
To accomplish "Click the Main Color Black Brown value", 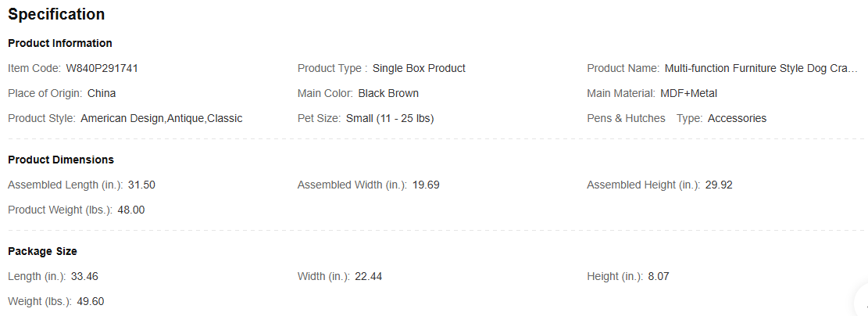I will [x=388, y=93].
